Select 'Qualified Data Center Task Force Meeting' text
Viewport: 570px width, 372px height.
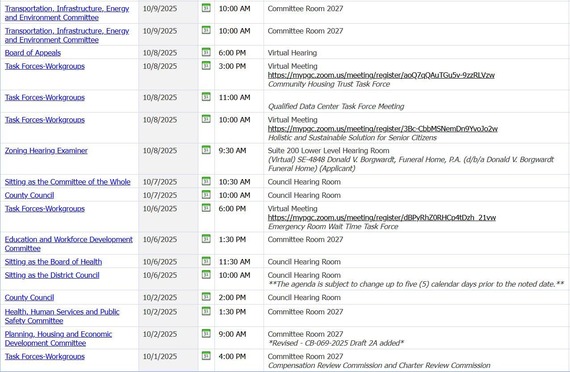pos(336,107)
